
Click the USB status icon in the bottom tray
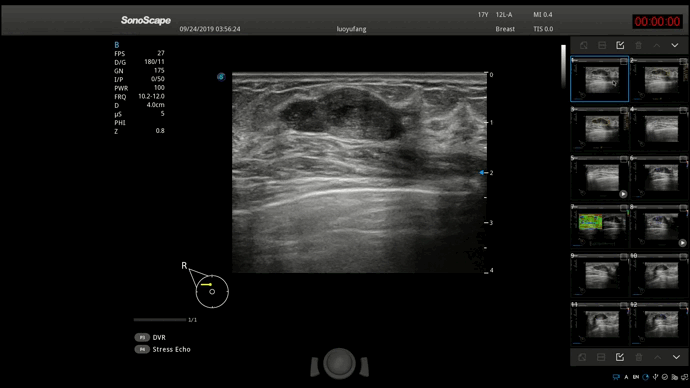[655, 377]
